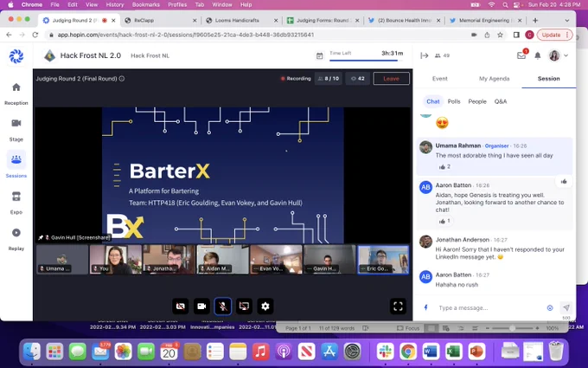Reload the page
Screen dimensions: 588x368
point(35,35)
